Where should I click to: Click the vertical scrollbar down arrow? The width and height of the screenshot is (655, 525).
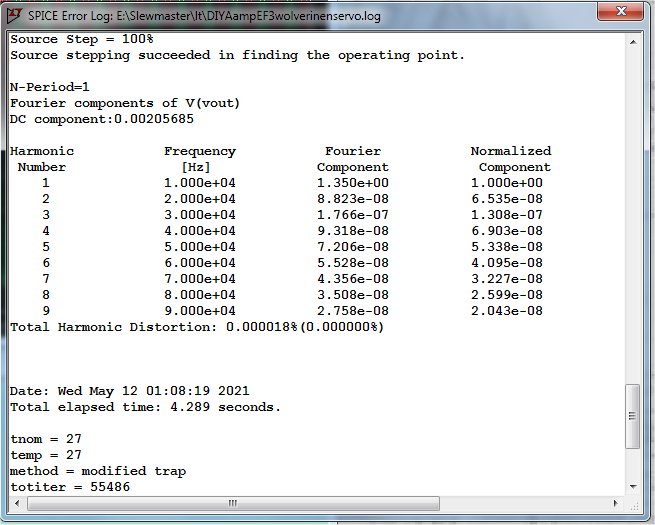pyautogui.click(x=633, y=487)
